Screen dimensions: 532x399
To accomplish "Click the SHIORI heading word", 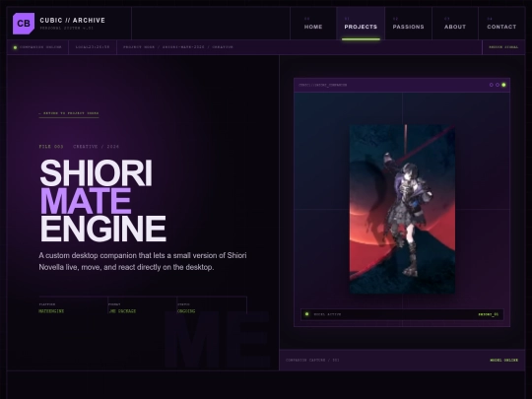I will point(96,173).
